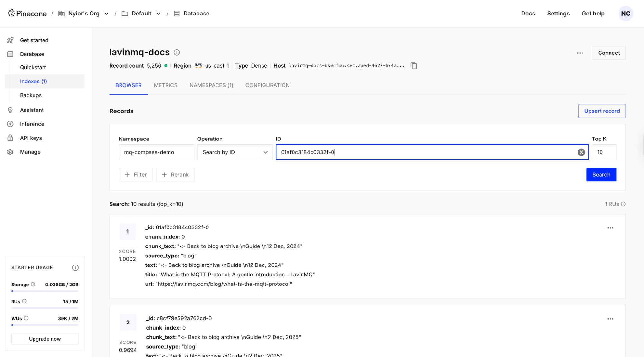The image size is (644, 357).
Task: Click the Pinecone wordmark
Action: pos(32,14)
